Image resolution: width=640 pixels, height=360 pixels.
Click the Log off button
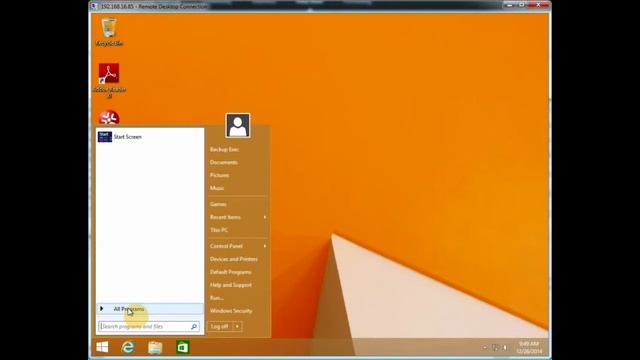pyautogui.click(x=220, y=327)
